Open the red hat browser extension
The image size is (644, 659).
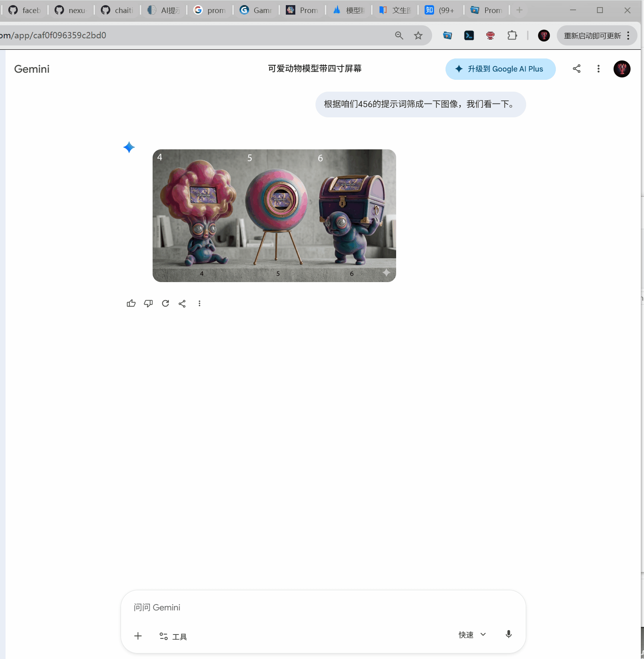[x=491, y=36]
